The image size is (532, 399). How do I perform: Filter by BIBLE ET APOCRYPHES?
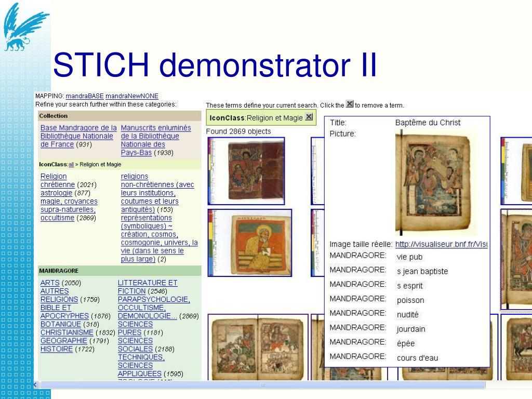coord(64,312)
